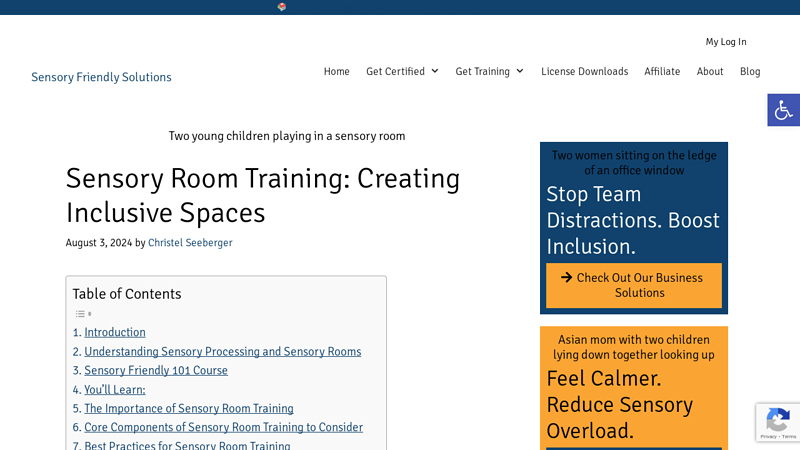
Task: Click 'Asian mom with two children' image
Action: 634,347
